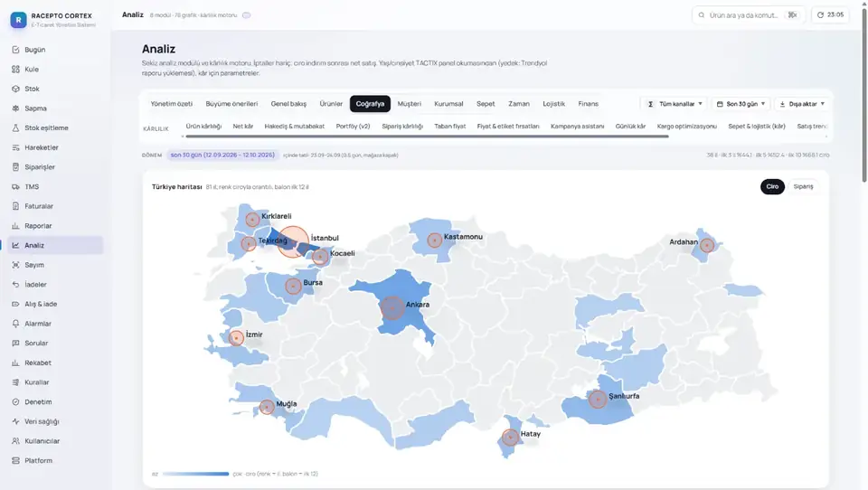The width and height of the screenshot is (868, 490).
Task: Open the Günlük kâr sub-tab
Action: [630, 127]
